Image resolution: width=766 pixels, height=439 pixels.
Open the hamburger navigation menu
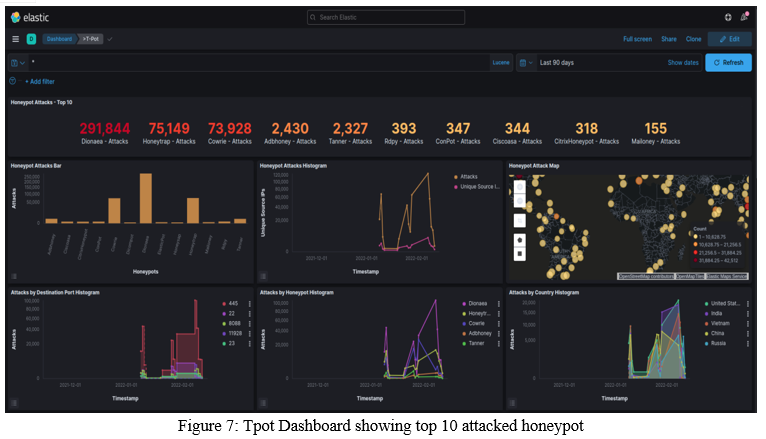(16, 39)
